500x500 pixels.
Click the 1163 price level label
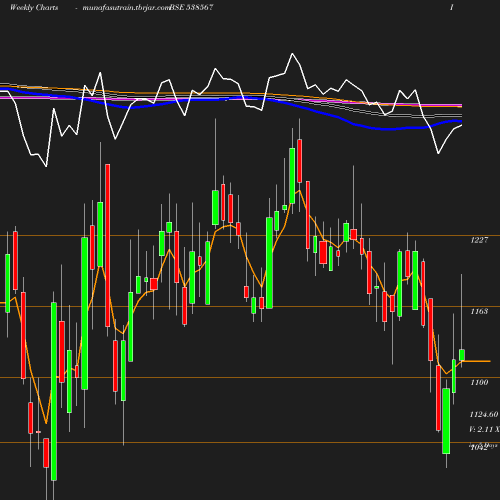click(x=479, y=311)
